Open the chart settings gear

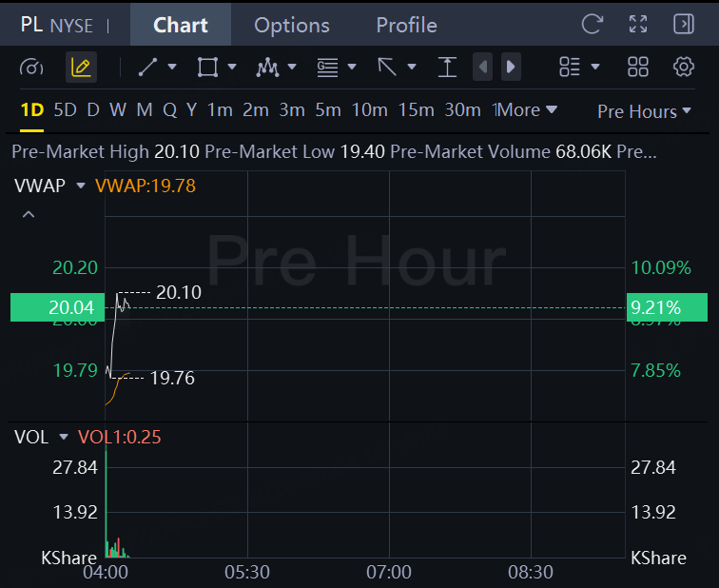click(x=683, y=67)
